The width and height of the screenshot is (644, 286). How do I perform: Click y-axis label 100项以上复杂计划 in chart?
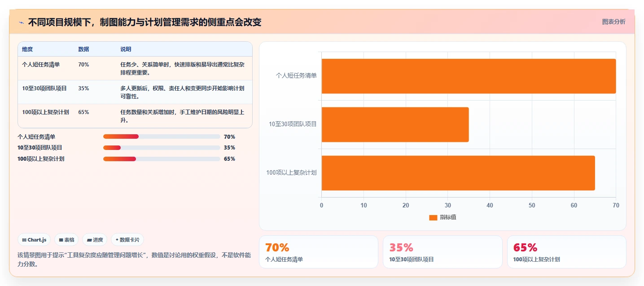pos(291,173)
